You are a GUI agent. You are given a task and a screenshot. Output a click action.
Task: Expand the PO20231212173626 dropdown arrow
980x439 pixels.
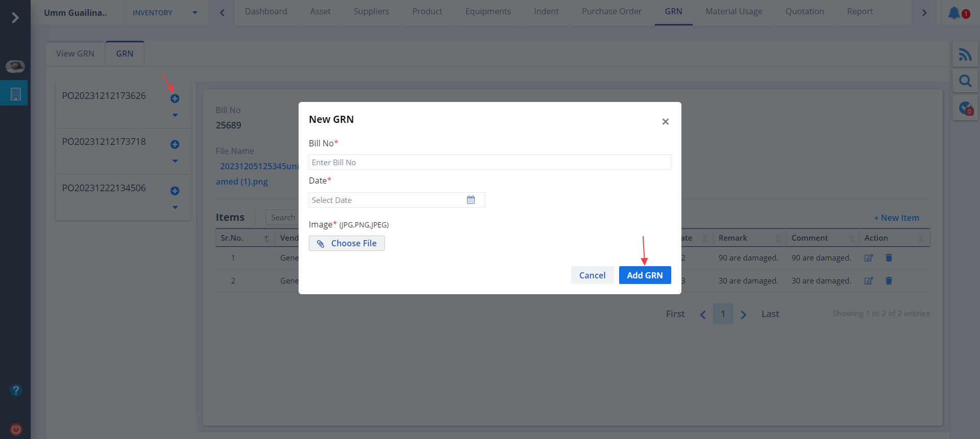tap(175, 115)
